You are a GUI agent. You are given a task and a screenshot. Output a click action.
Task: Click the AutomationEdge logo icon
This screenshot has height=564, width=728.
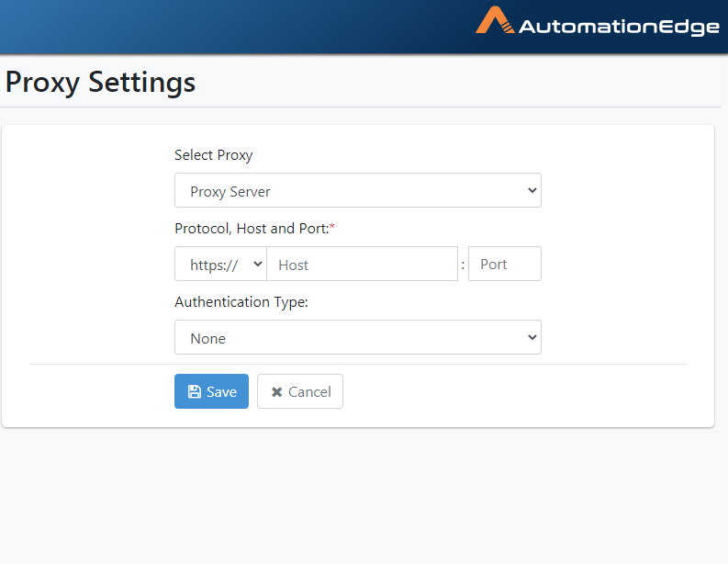click(495, 20)
